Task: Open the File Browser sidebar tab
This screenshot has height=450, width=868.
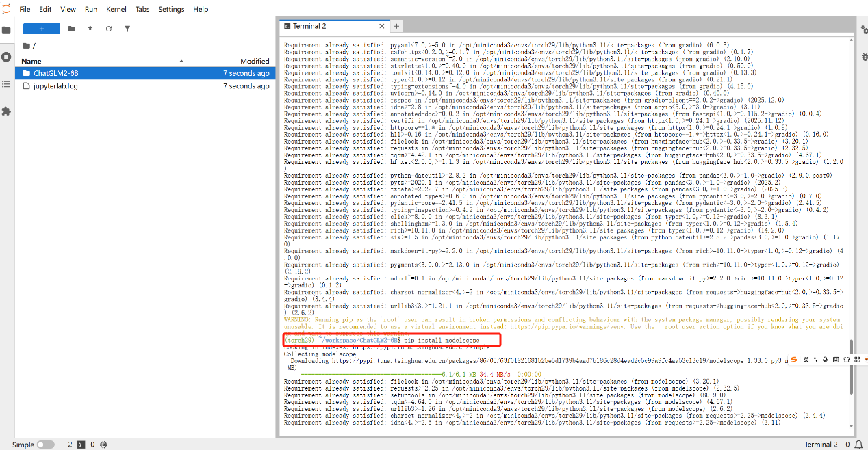Action: pos(6,30)
